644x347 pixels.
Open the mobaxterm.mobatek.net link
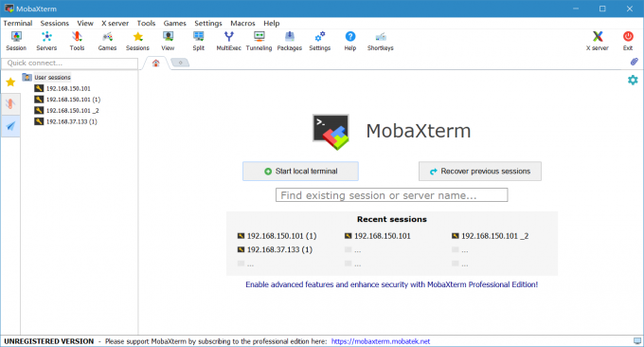pos(381,341)
